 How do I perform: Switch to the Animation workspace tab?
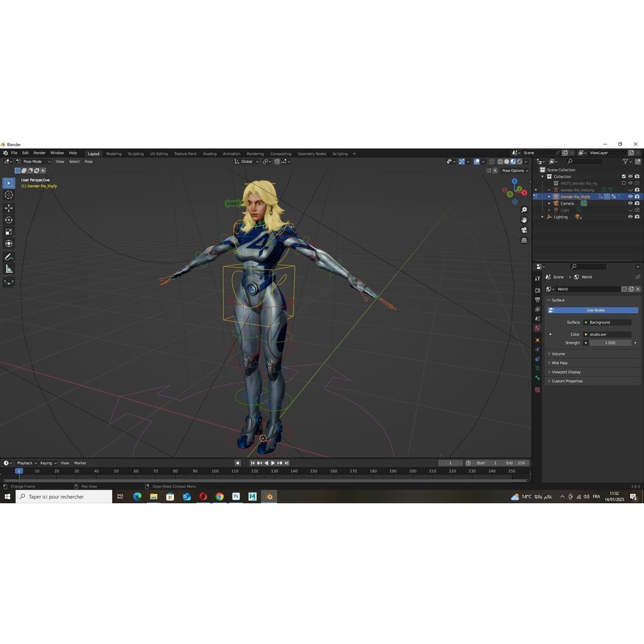231,154
